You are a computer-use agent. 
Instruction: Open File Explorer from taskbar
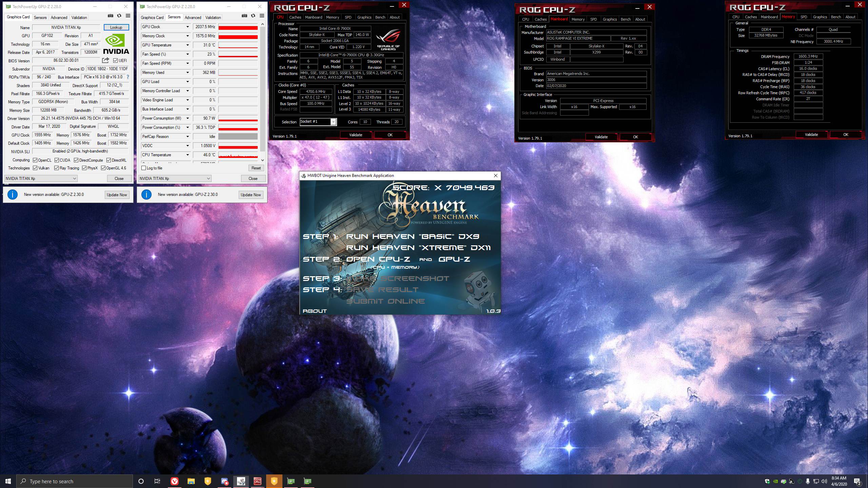coord(191,481)
